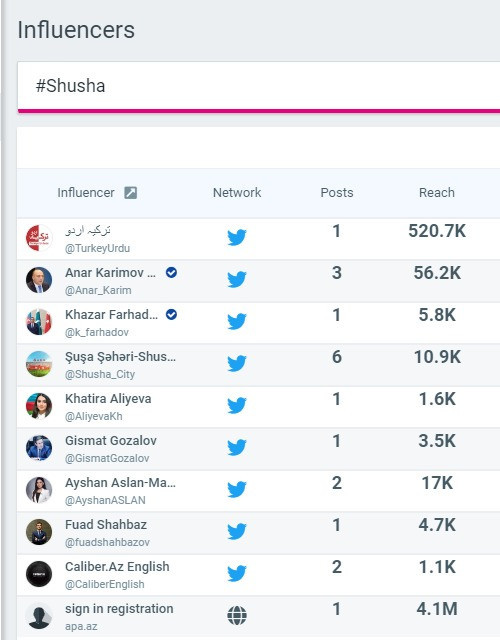Open Khatira Aliyeva profile picture

[x=39, y=406]
